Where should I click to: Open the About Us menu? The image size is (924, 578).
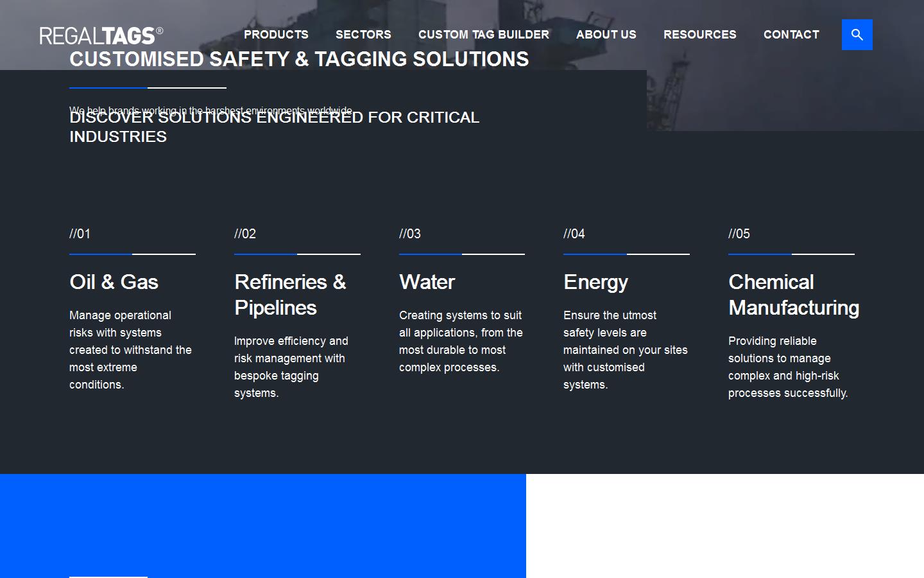coord(606,35)
